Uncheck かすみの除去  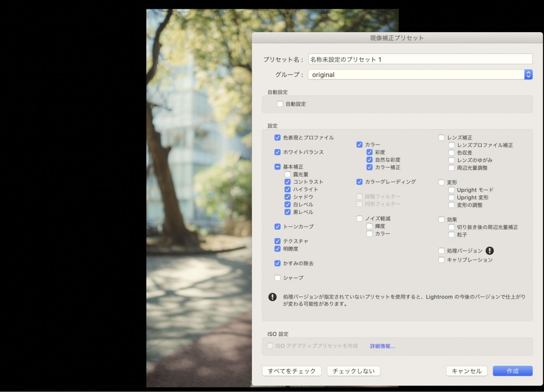click(x=277, y=263)
